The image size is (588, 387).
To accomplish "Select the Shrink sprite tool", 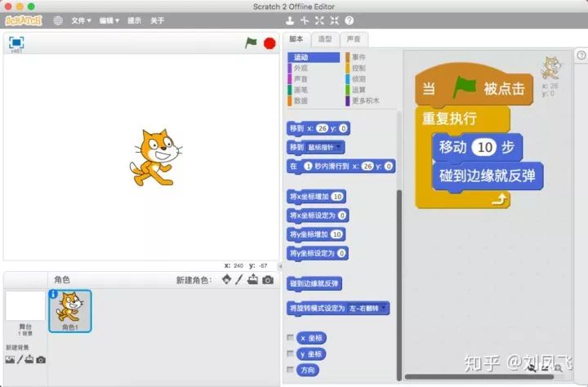I will (x=334, y=20).
